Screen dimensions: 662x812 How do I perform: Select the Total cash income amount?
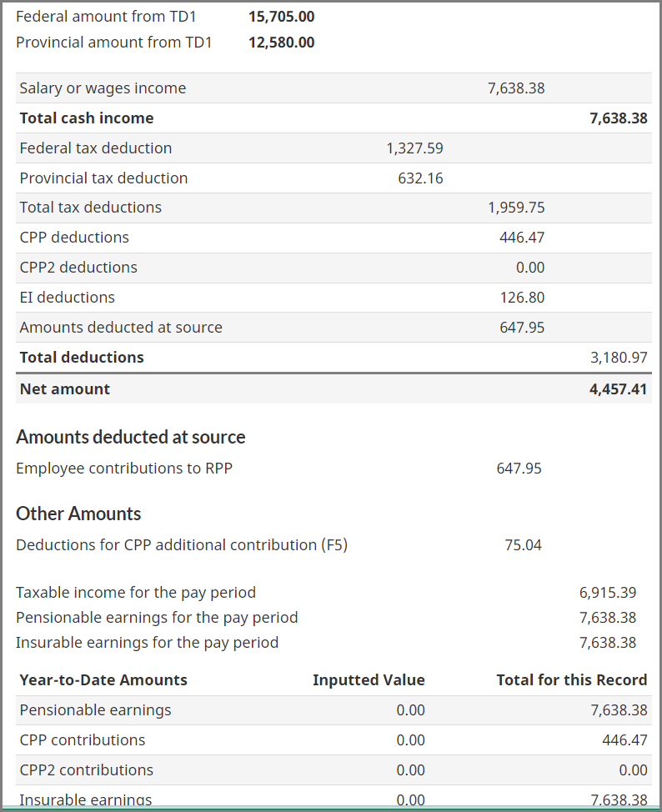coord(618,118)
